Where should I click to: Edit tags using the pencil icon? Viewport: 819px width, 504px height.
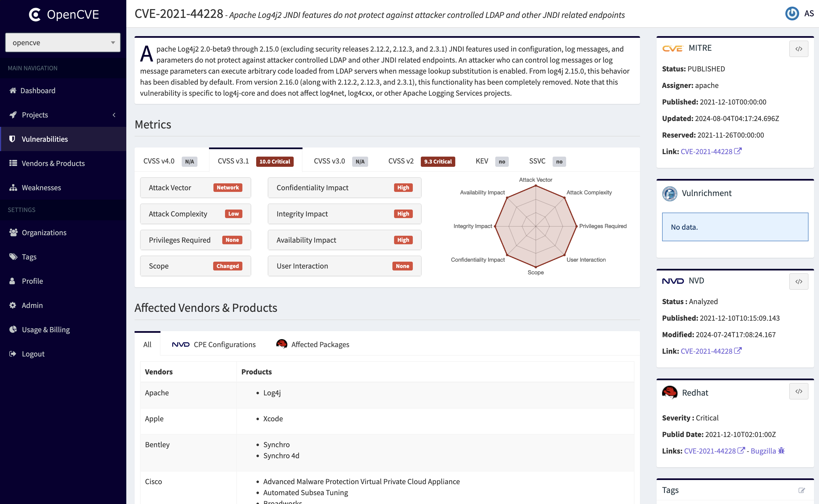click(801, 490)
